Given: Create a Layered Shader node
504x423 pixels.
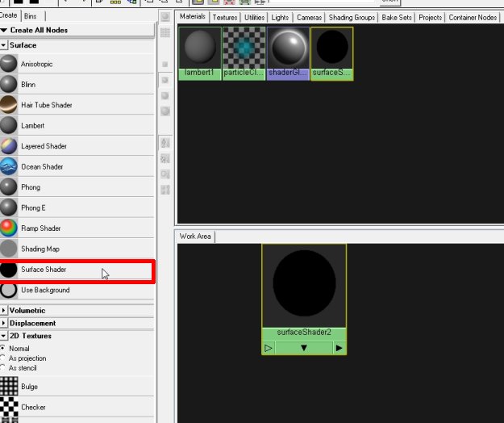Looking at the screenshot, I should pyautogui.click(x=77, y=146).
